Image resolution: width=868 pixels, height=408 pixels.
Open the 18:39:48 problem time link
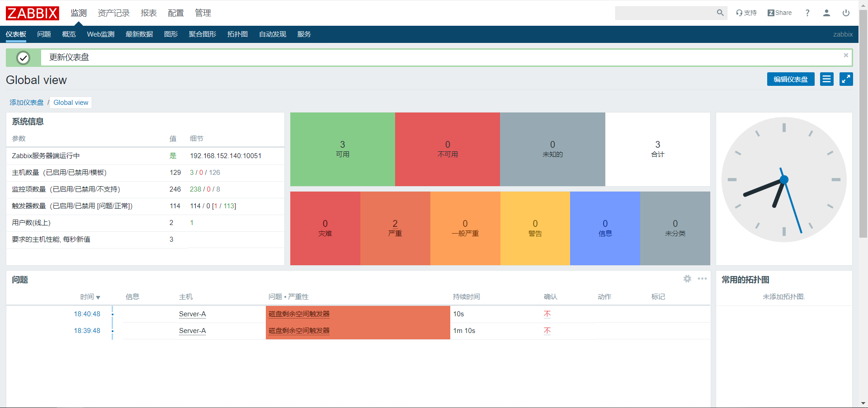[87, 331]
